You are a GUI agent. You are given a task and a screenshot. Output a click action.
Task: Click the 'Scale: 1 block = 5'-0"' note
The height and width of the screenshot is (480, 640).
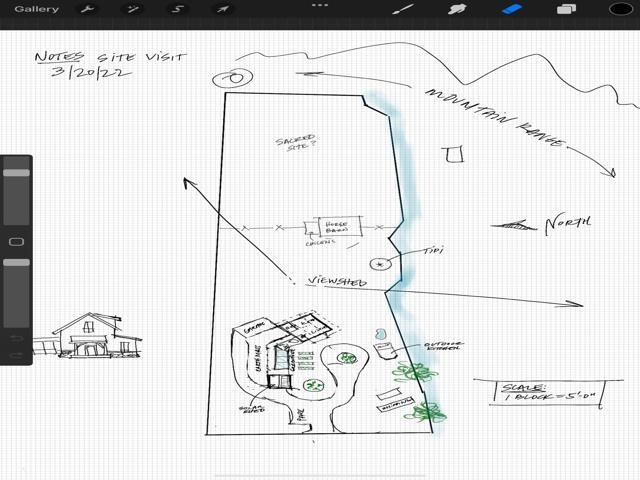click(548, 393)
